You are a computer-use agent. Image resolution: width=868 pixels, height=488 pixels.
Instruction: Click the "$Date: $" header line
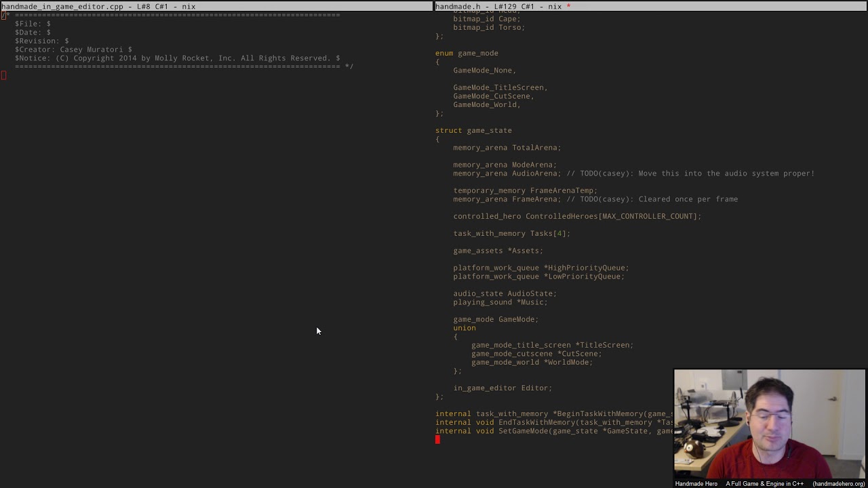point(33,33)
